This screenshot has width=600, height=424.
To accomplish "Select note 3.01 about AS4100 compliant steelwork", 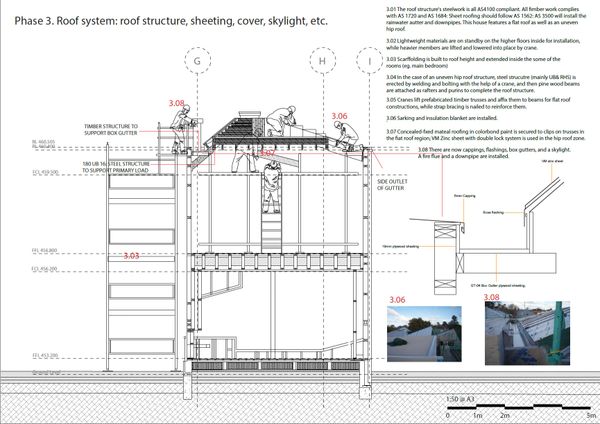I will point(486,19).
